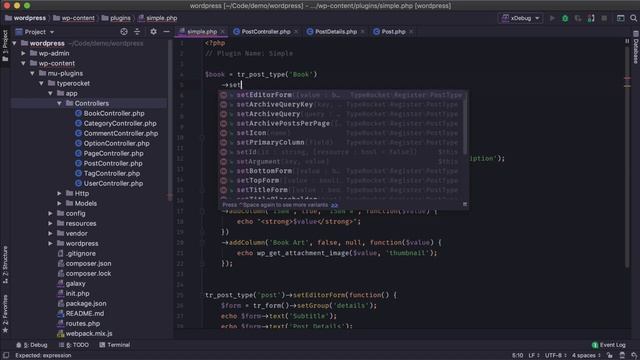Click the read-only lock status icon

609,356
